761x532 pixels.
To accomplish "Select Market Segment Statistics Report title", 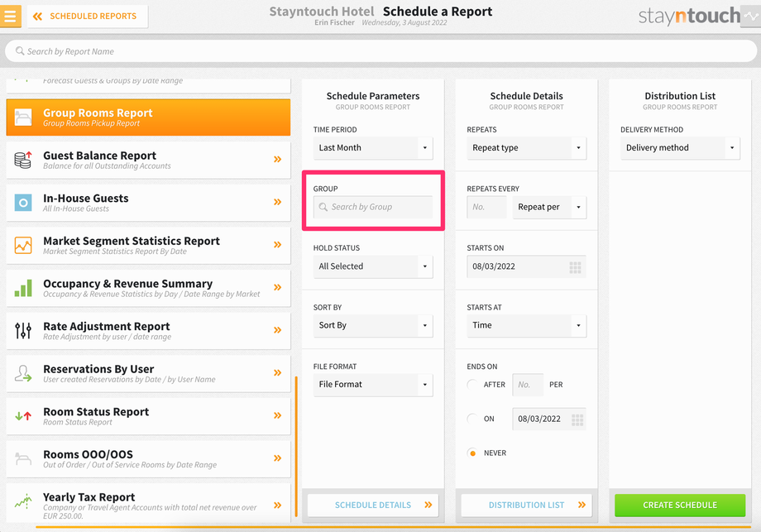I will point(132,241).
